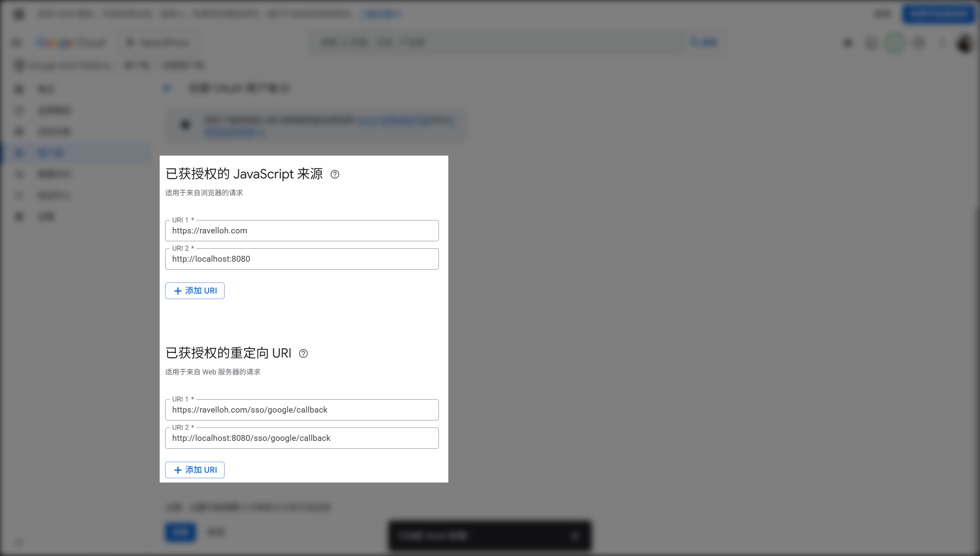Click the user avatar in the top right
Viewport: 980px width, 556px height.
tap(964, 43)
